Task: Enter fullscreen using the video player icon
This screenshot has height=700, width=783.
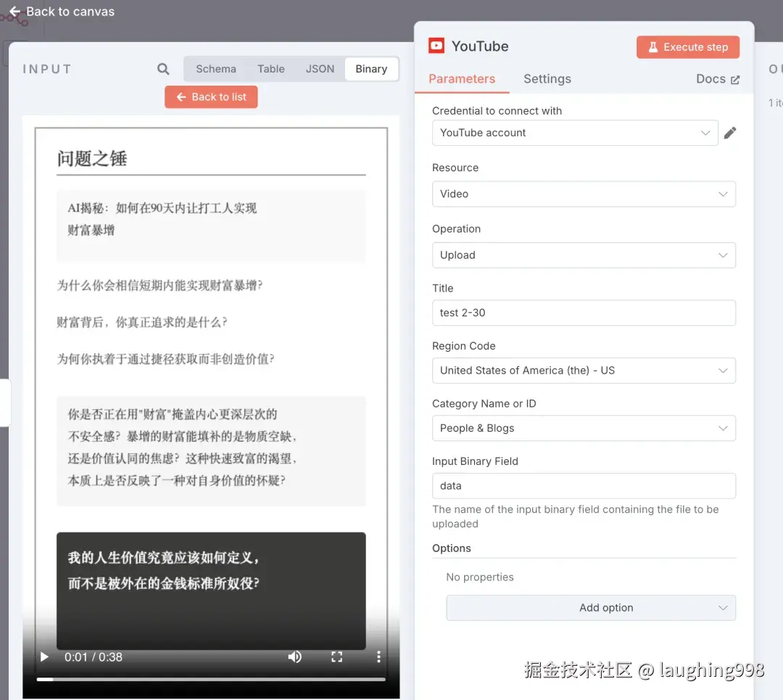Action: (336, 656)
